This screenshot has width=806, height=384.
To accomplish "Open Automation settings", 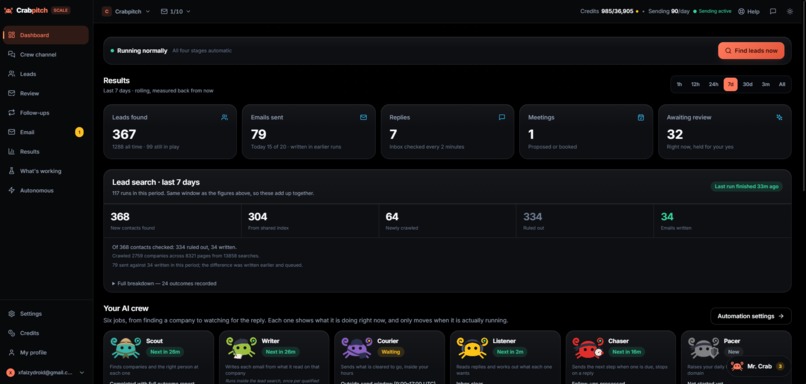I will pos(750,316).
